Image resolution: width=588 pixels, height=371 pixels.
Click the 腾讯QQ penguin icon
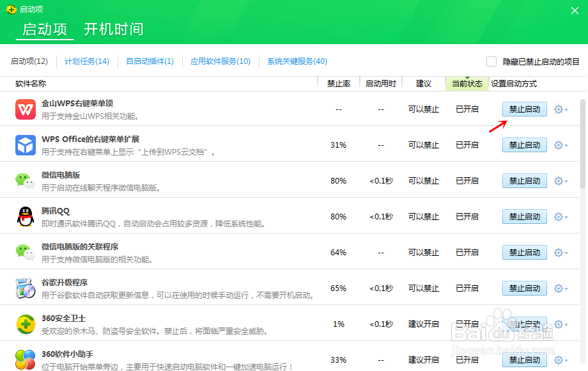click(24, 216)
